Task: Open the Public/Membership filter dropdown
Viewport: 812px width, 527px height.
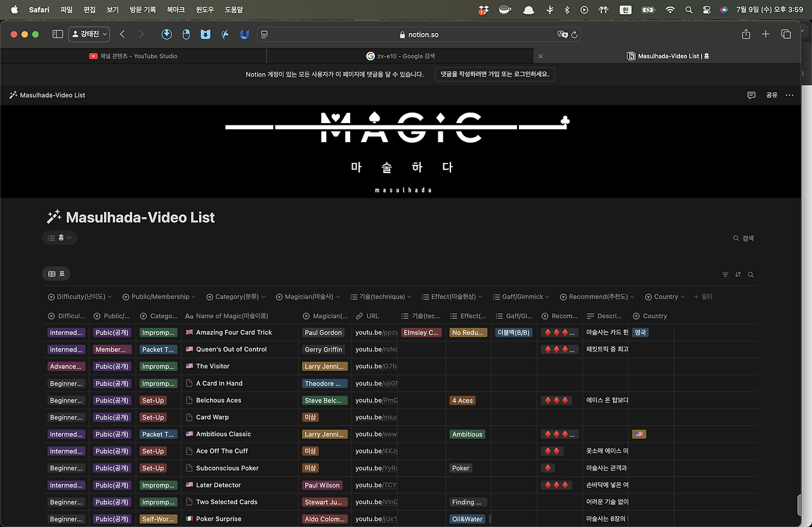Action: [159, 297]
